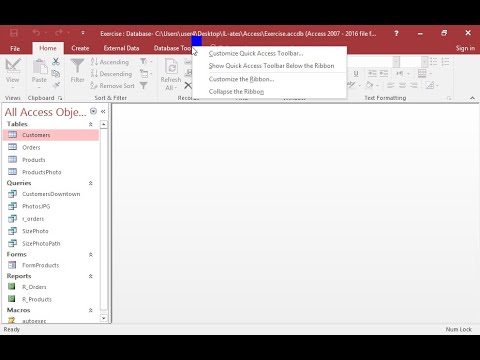Click the Filter funnel icon

click(77, 66)
